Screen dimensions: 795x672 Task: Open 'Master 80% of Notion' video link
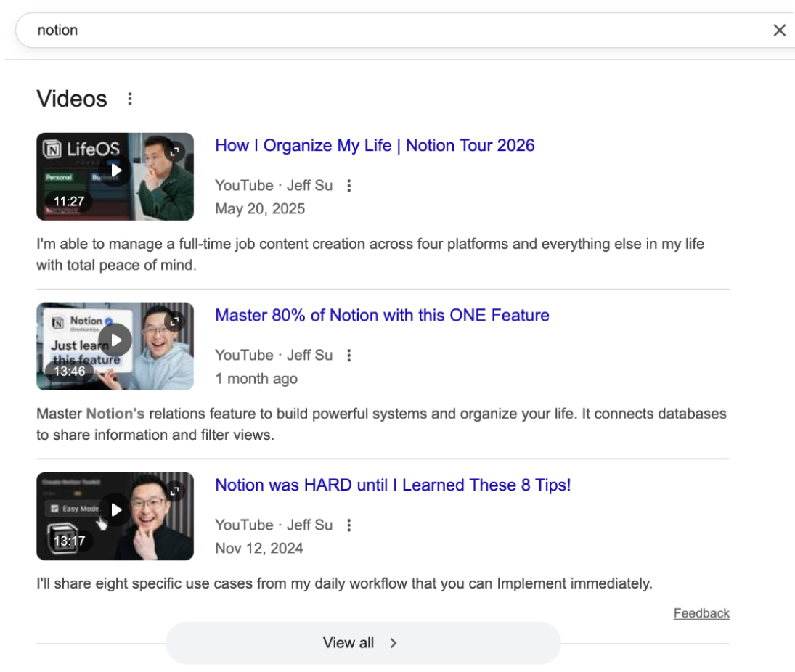pyautogui.click(x=382, y=315)
